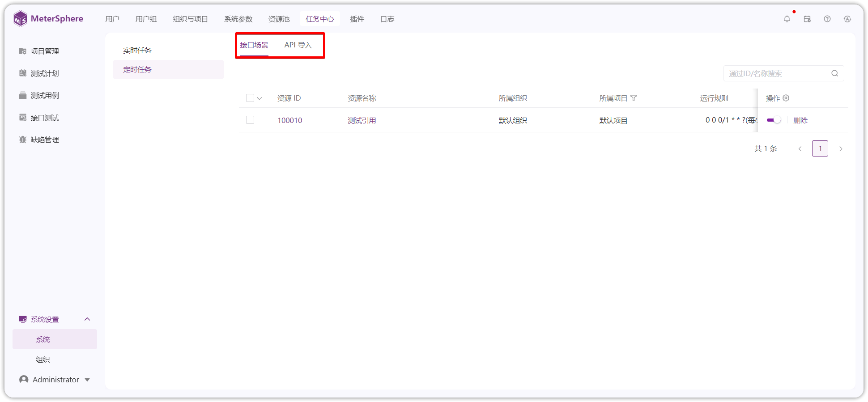The width and height of the screenshot is (868, 402).
Task: Click the 缺陷管理 bug icon
Action: point(23,140)
